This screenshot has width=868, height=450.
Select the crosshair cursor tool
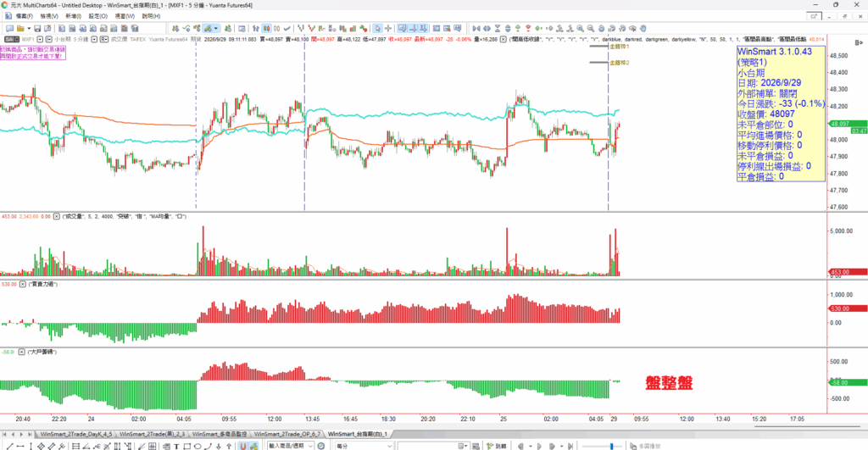pyautogui.click(x=388, y=28)
